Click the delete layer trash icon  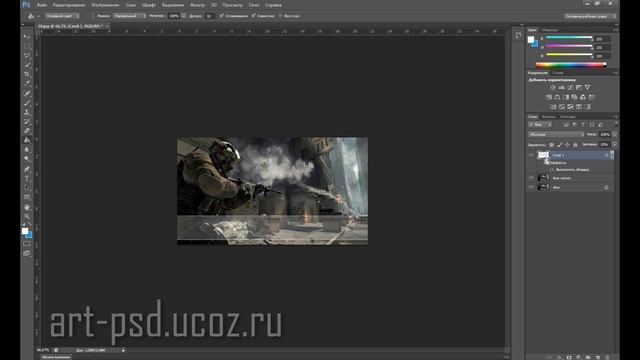pos(607,357)
